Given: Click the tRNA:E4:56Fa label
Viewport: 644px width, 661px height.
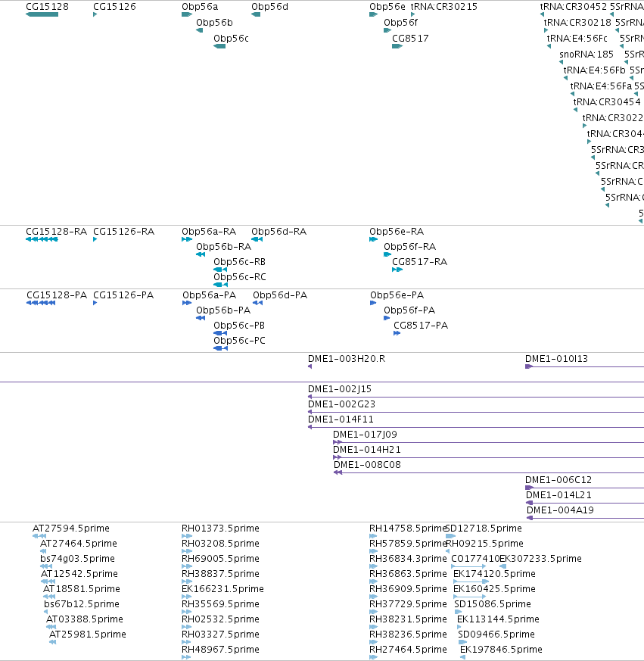Looking at the screenshot, I should click(601, 86).
